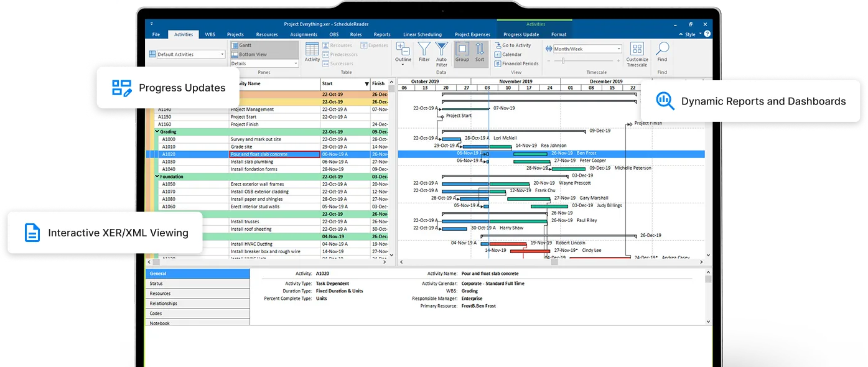Click the Successors table option
The width and height of the screenshot is (868, 367).
pos(338,63)
